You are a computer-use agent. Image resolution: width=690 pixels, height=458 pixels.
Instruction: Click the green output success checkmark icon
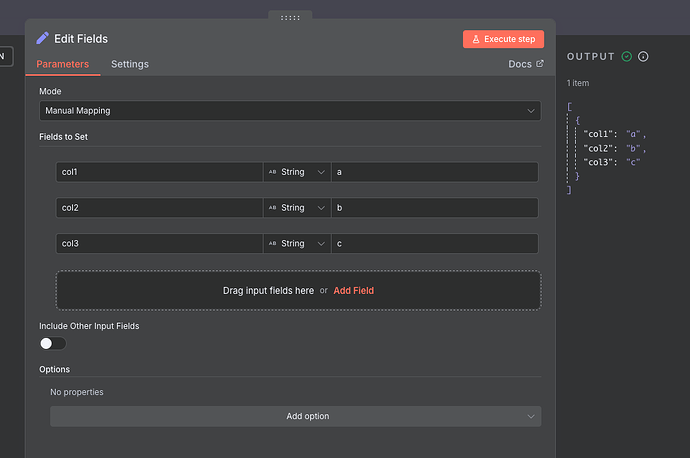pos(626,57)
